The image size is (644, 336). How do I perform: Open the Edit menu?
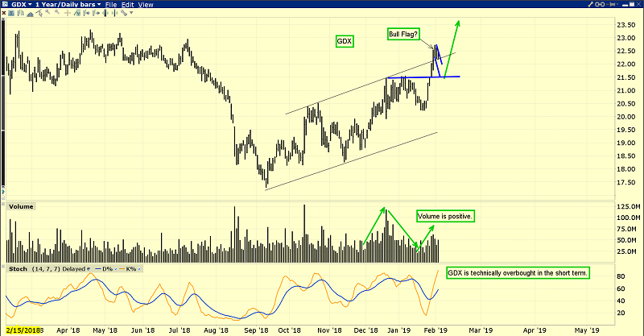[127, 5]
